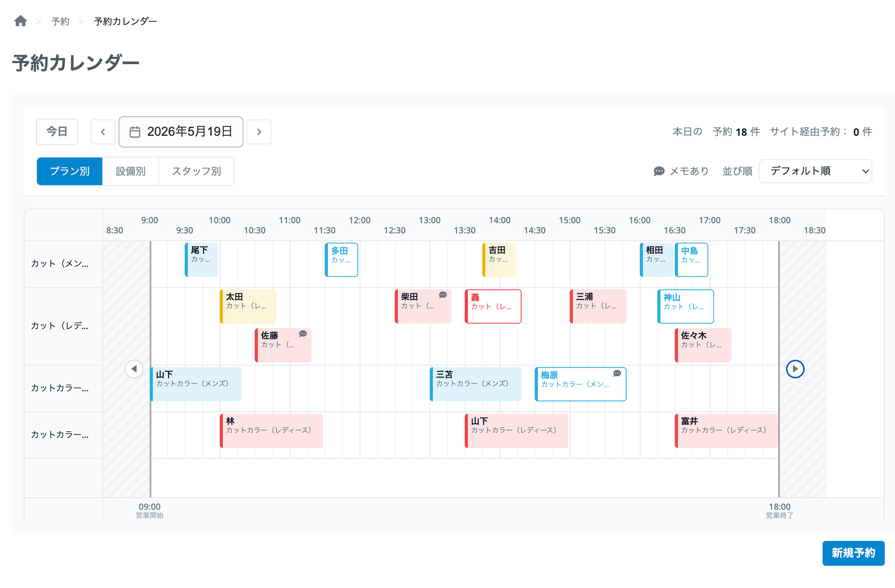The image size is (895, 588).
Task: Open the 相田 reservation block
Action: pos(656,259)
